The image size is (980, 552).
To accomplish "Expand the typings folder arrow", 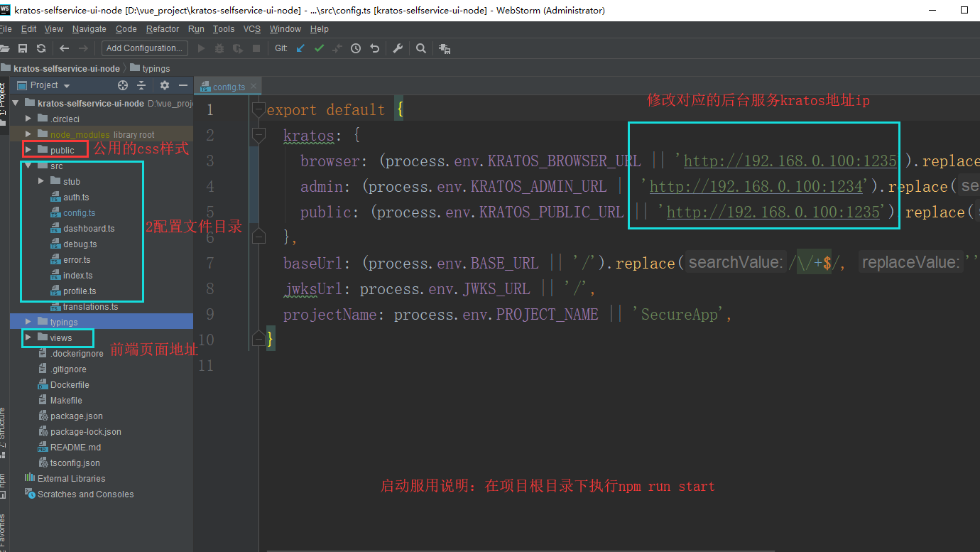I will pos(28,322).
